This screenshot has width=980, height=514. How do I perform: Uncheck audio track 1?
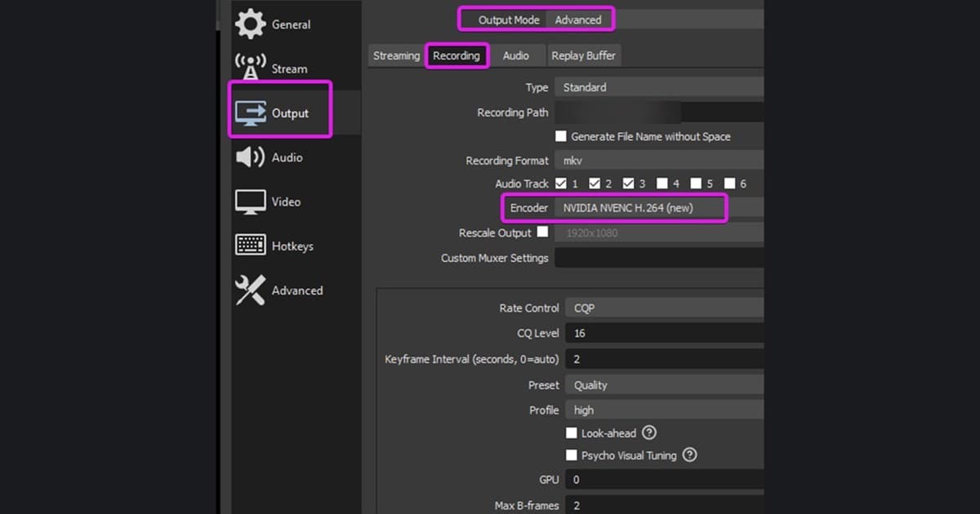click(x=561, y=184)
